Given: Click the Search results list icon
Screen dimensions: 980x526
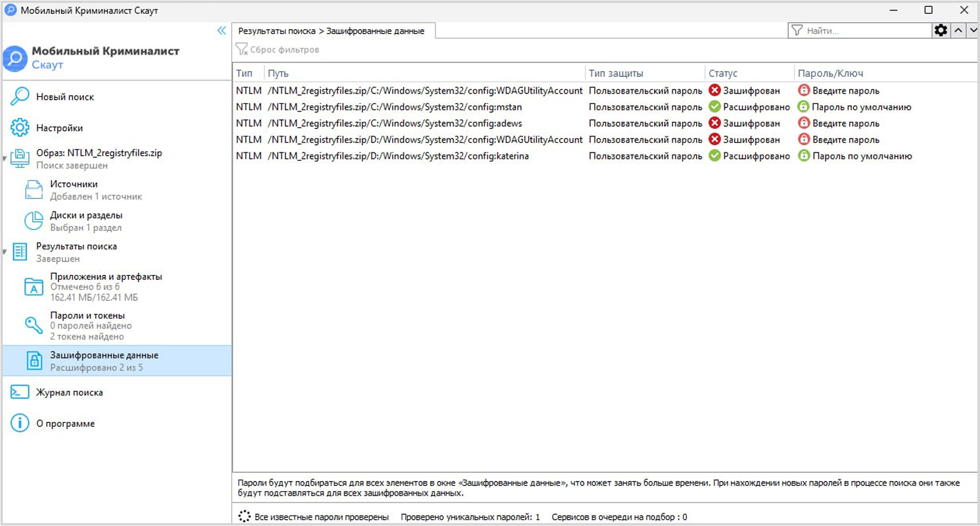Looking at the screenshot, I should (x=20, y=252).
